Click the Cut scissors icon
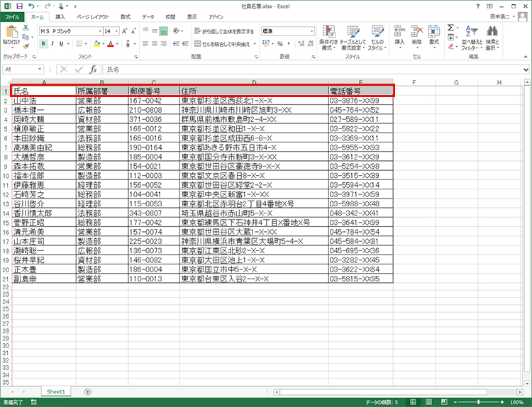Image resolution: width=532 pixels, height=407 pixels. (x=27, y=28)
